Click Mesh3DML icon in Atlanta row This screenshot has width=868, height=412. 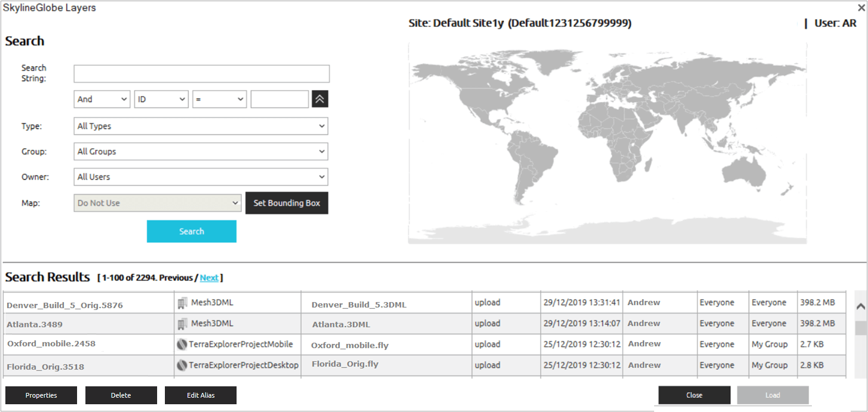pos(183,324)
